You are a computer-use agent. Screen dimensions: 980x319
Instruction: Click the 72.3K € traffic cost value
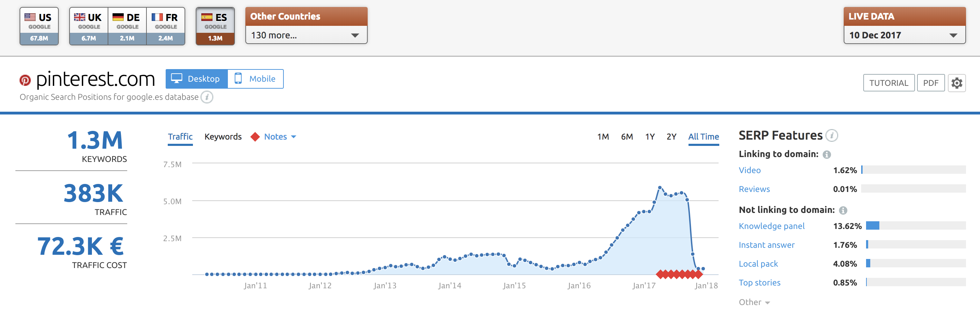(x=80, y=246)
